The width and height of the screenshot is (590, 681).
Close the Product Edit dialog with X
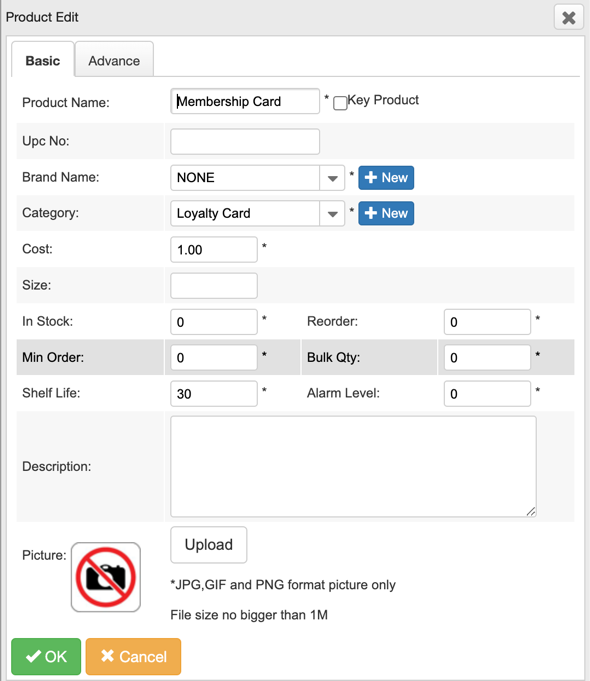569,17
